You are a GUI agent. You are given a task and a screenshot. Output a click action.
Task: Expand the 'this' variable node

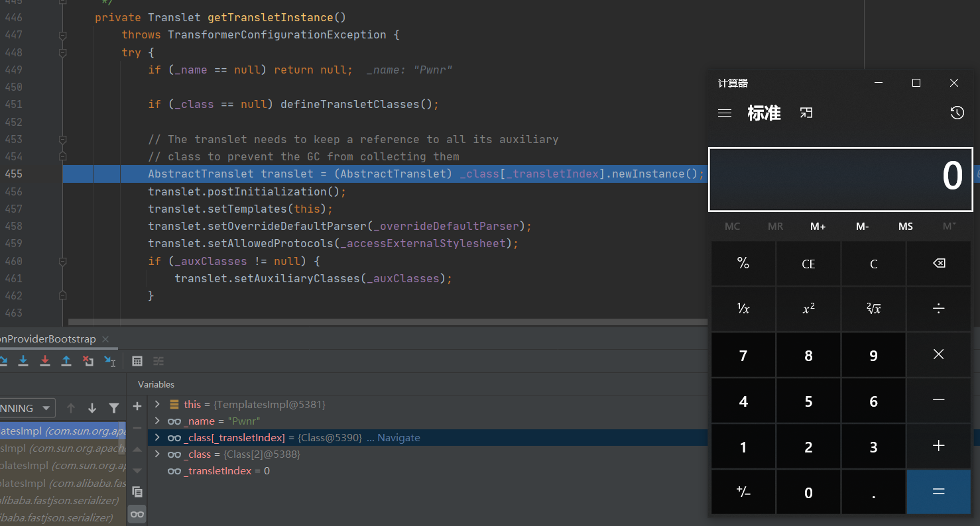[x=157, y=404]
